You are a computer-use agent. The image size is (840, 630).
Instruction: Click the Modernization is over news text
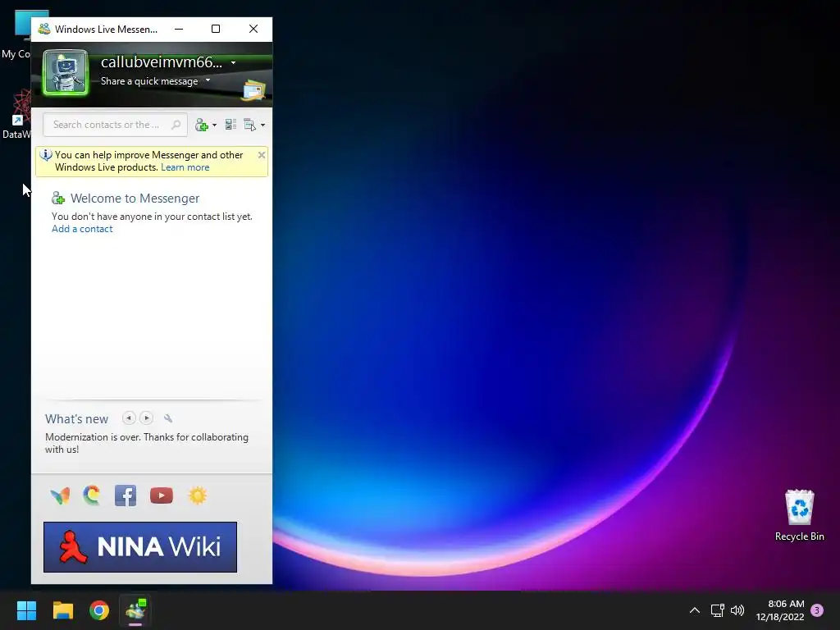tap(147, 443)
